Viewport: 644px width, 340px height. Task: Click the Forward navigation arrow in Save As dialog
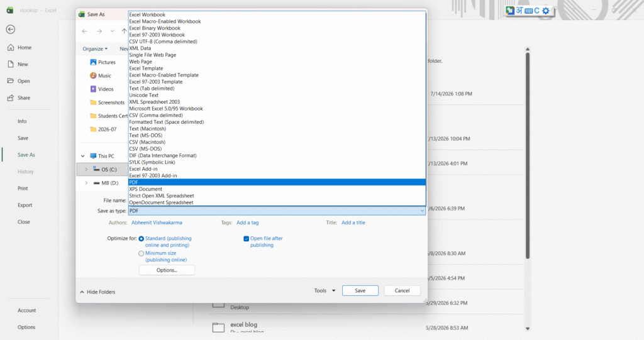99,31
